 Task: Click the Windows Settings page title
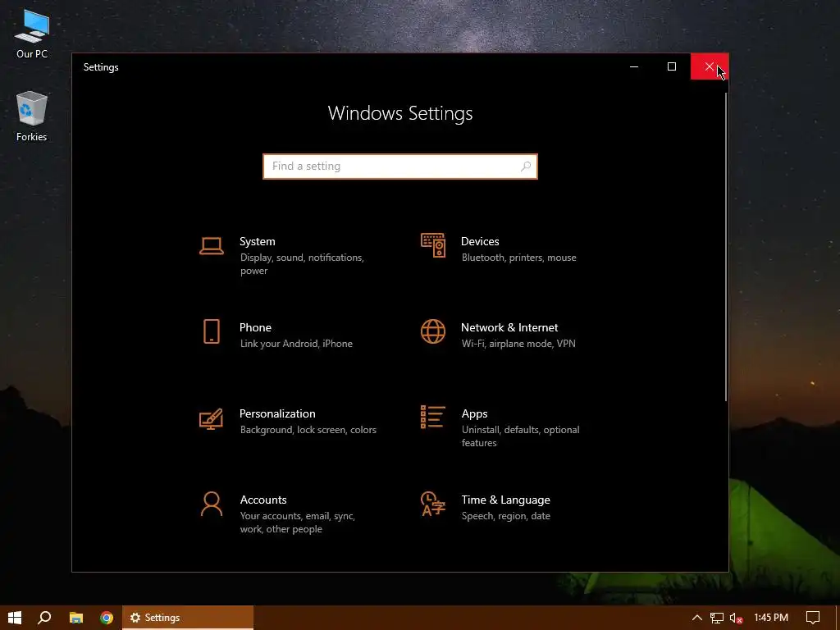coord(400,113)
